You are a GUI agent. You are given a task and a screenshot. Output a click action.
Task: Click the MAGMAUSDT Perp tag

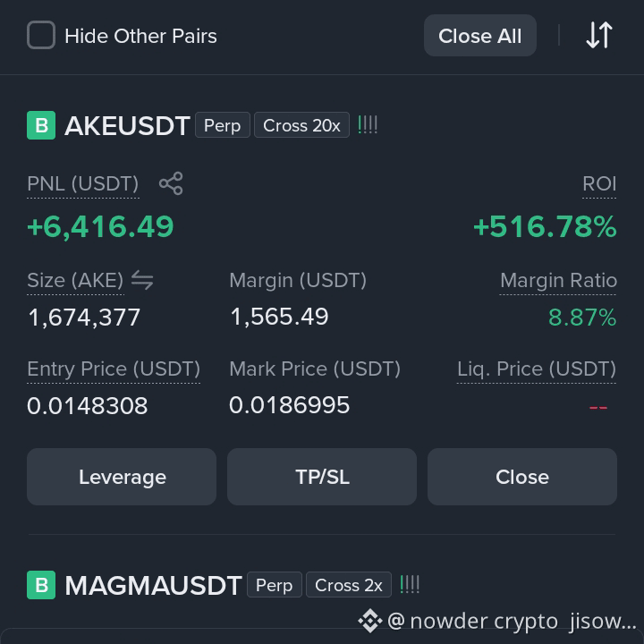click(275, 584)
